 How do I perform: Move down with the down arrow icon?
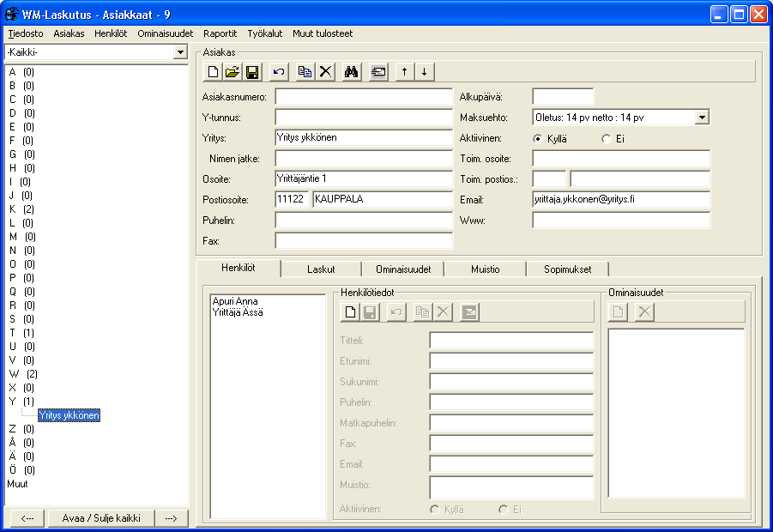(424, 72)
